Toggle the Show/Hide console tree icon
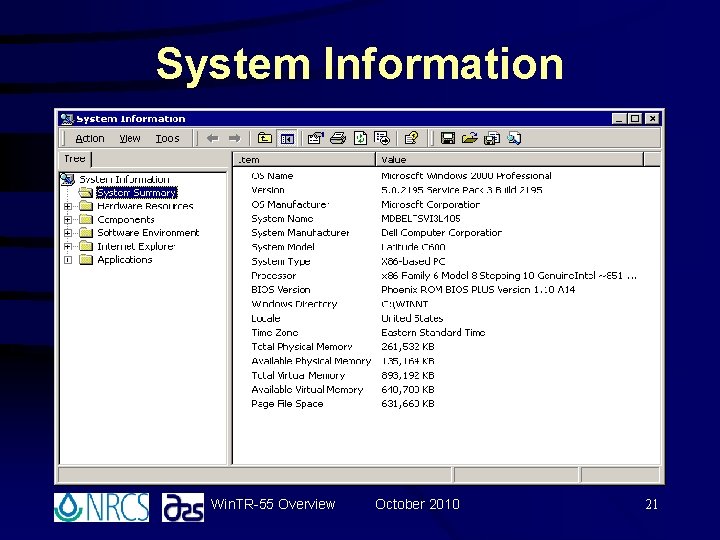This screenshot has height=540, width=720. (287, 138)
